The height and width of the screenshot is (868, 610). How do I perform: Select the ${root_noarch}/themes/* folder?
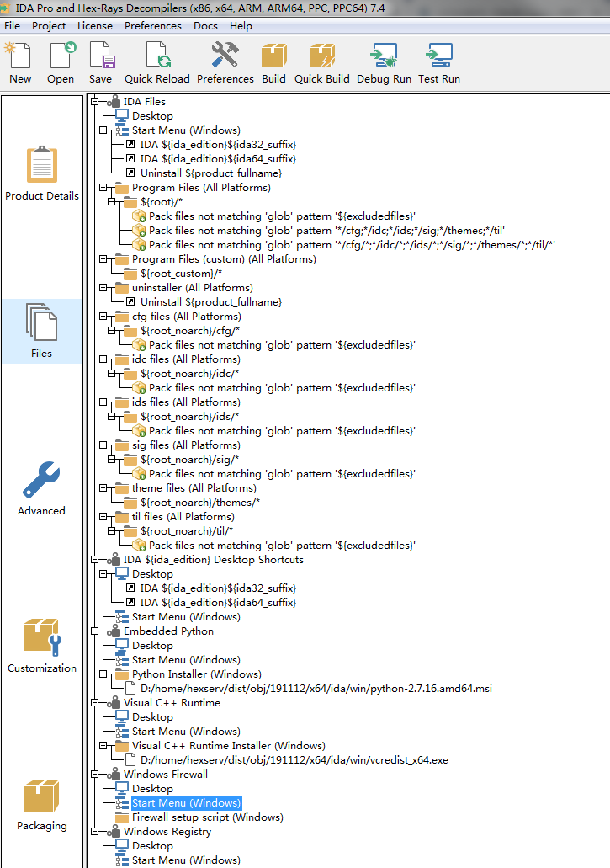[x=199, y=503]
